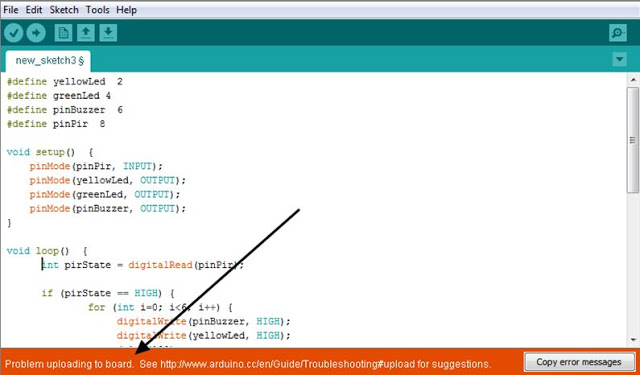The image size is (640, 375).
Task: Expand the tab options dropdown arrow
Action: 620,60
